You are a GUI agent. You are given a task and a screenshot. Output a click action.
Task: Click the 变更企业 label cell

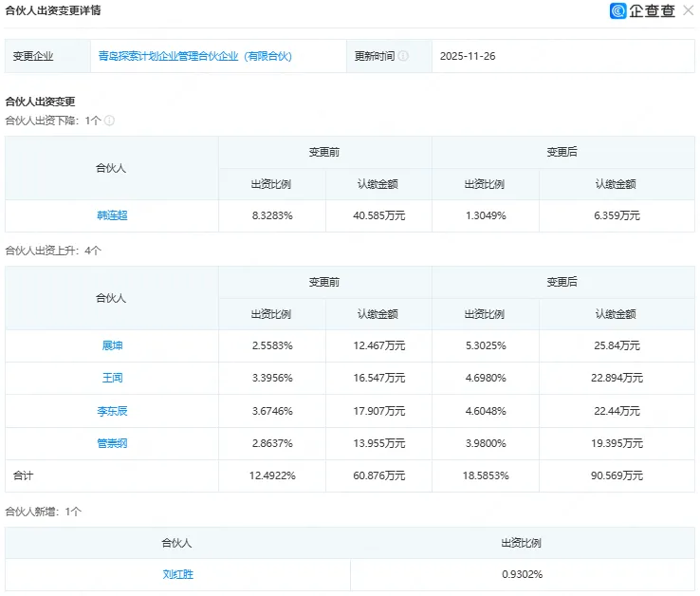click(x=33, y=56)
